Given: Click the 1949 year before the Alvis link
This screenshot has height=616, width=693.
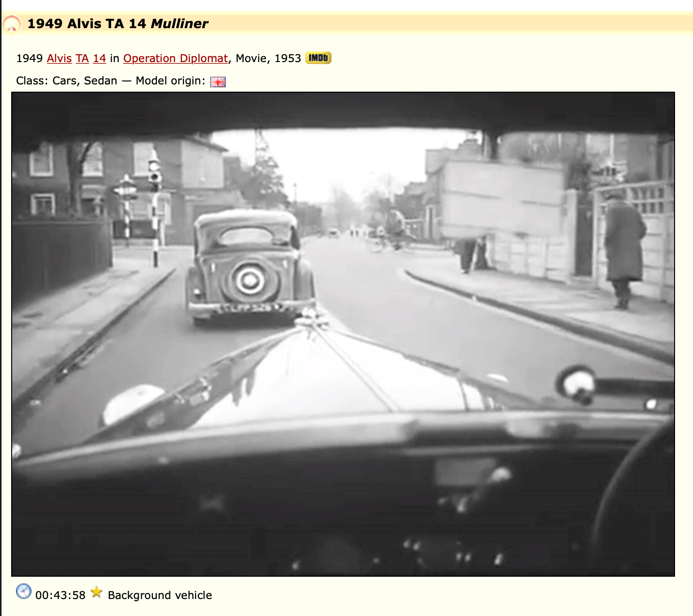Looking at the screenshot, I should tap(30, 59).
